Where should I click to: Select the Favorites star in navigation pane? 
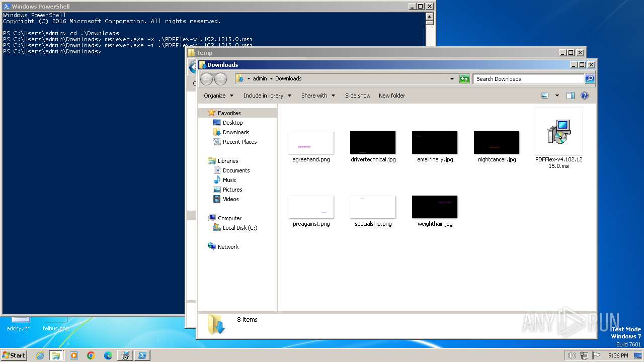211,113
